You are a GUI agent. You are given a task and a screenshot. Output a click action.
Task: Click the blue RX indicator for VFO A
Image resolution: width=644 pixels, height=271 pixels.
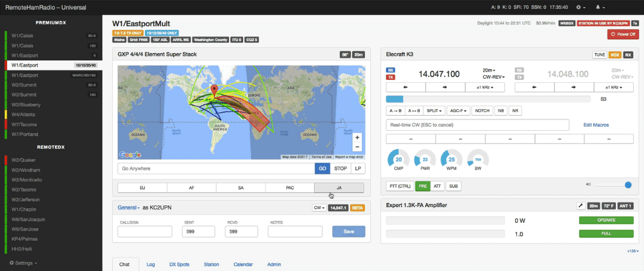(391, 70)
